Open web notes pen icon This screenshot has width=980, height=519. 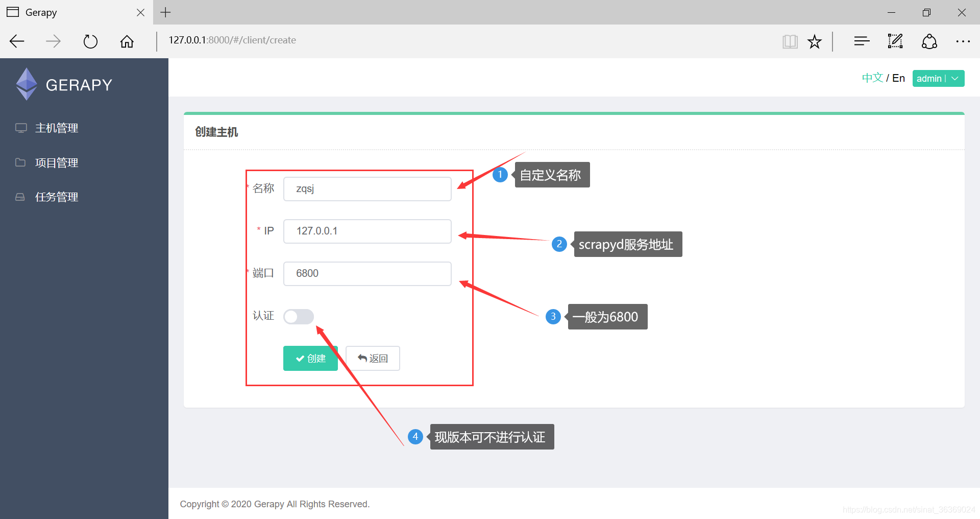pos(895,41)
